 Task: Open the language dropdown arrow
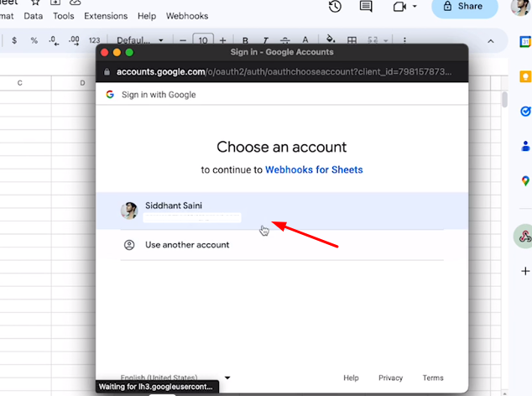coord(227,378)
